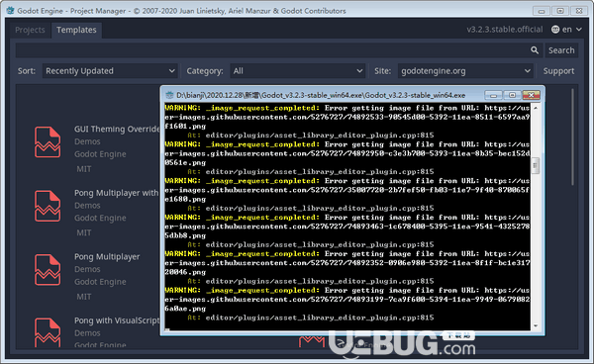The image size is (594, 364).
Task: Open Pong Multiplayer with asset title
Action: point(117,193)
